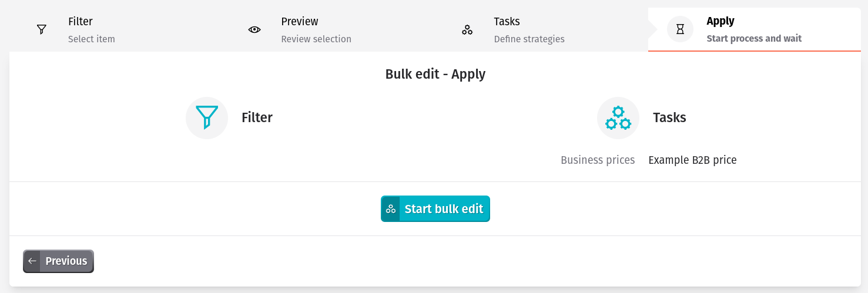This screenshot has width=868, height=293.
Task: Click 'Select item' subtitle text
Action: 92,39
